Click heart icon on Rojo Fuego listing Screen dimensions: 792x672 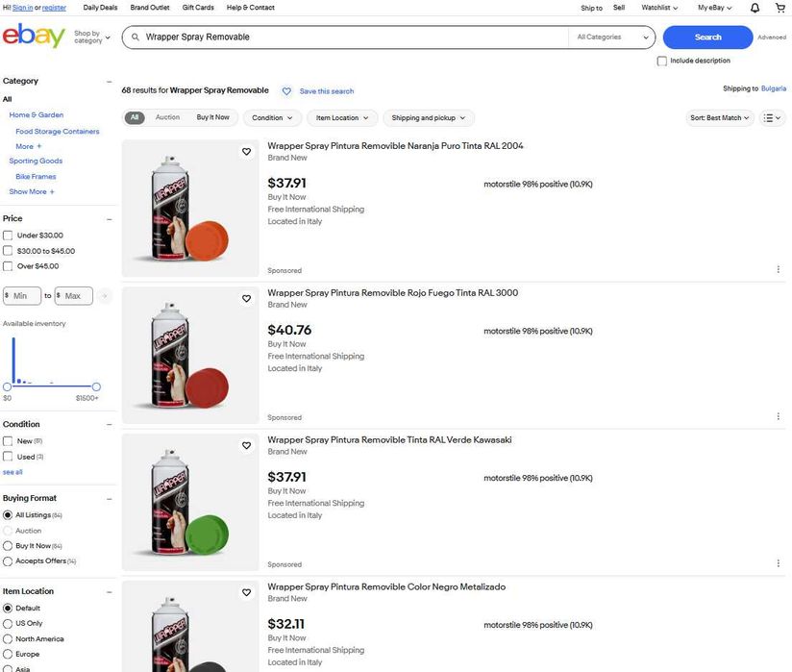point(246,299)
